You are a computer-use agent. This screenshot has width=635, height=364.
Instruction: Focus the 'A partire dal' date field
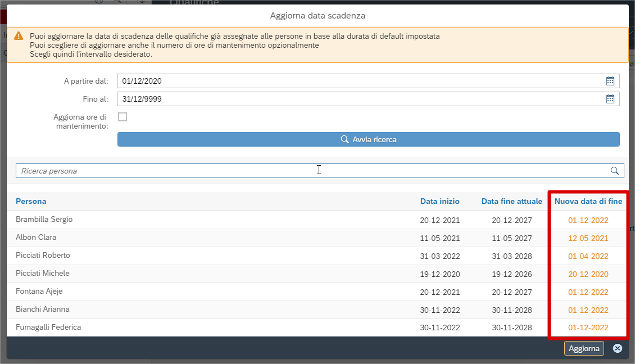coord(360,81)
